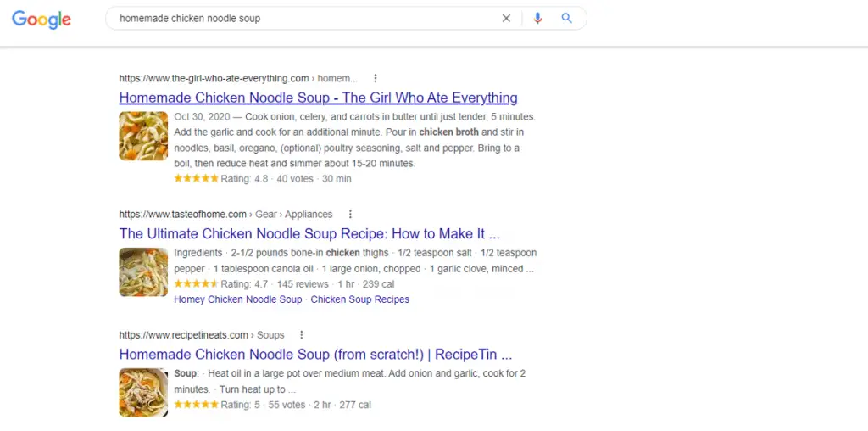
Task: Open 'Homemade Chicken Noodle Soup (from scratch!)' RecipeTin link
Action: 315,355
